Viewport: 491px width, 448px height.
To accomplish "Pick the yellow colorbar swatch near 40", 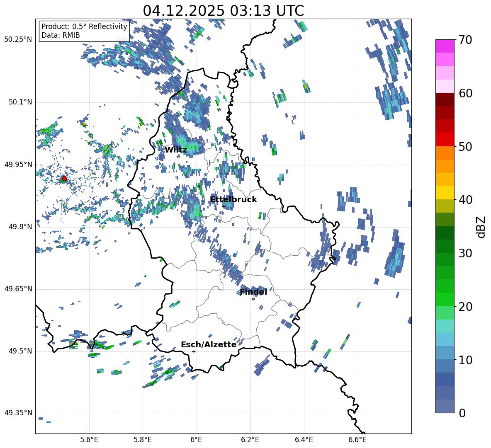I will [x=445, y=193].
